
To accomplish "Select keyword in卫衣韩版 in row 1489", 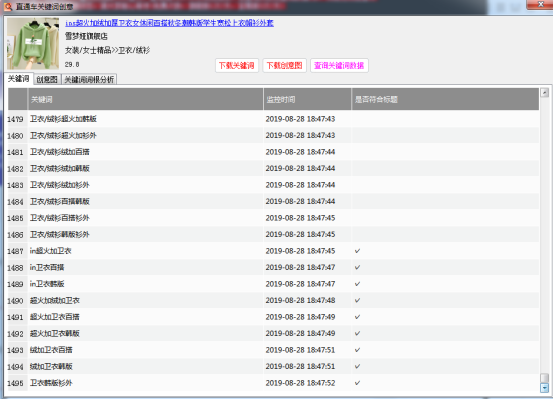I will [47, 284].
